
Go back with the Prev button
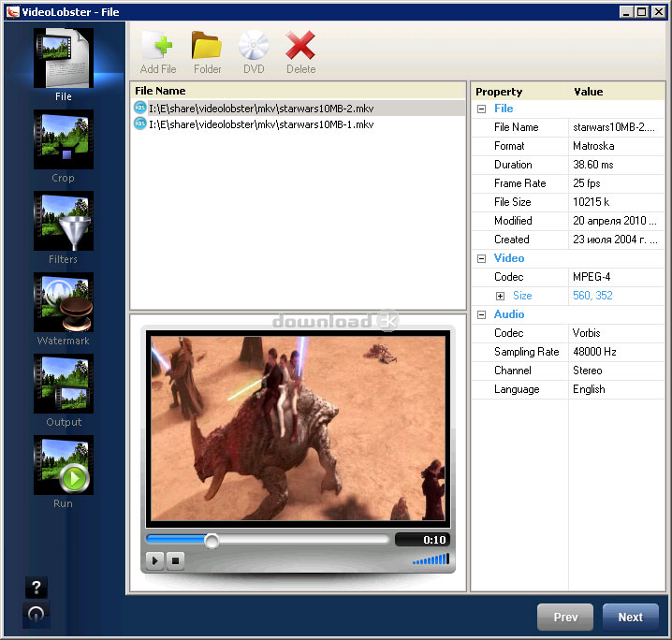click(565, 617)
